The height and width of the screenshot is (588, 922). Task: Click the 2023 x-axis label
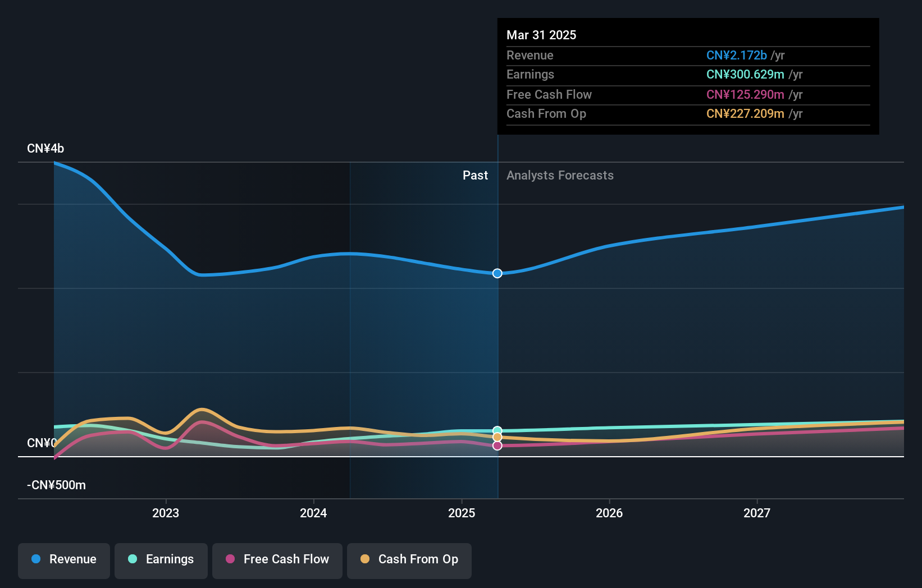click(x=166, y=513)
